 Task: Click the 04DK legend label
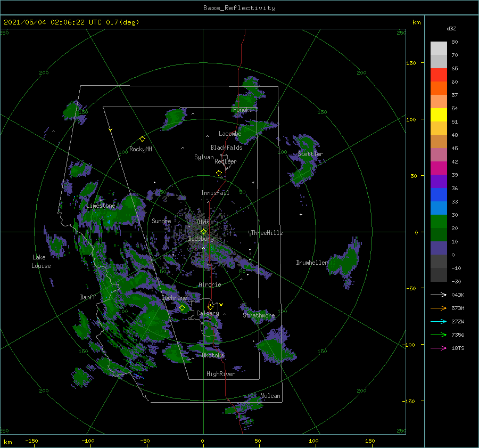point(458,295)
